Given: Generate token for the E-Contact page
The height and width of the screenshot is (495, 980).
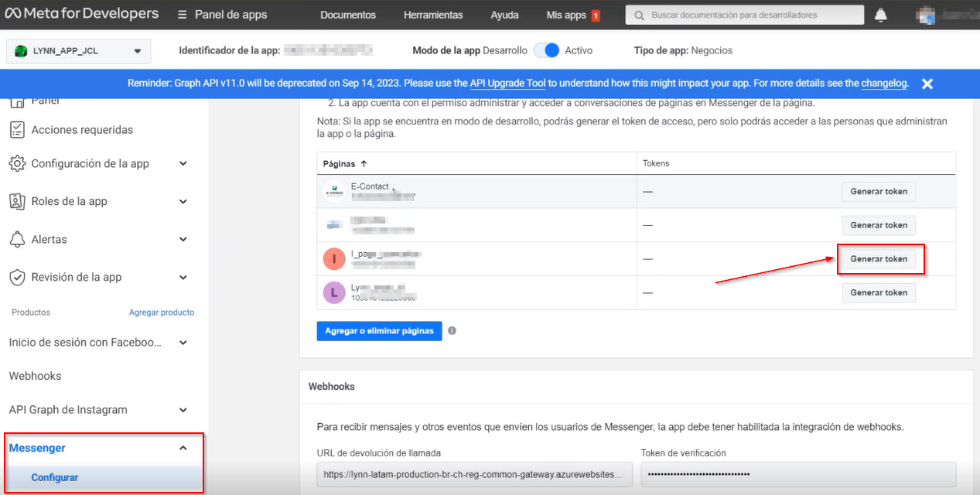Looking at the screenshot, I should (x=879, y=191).
